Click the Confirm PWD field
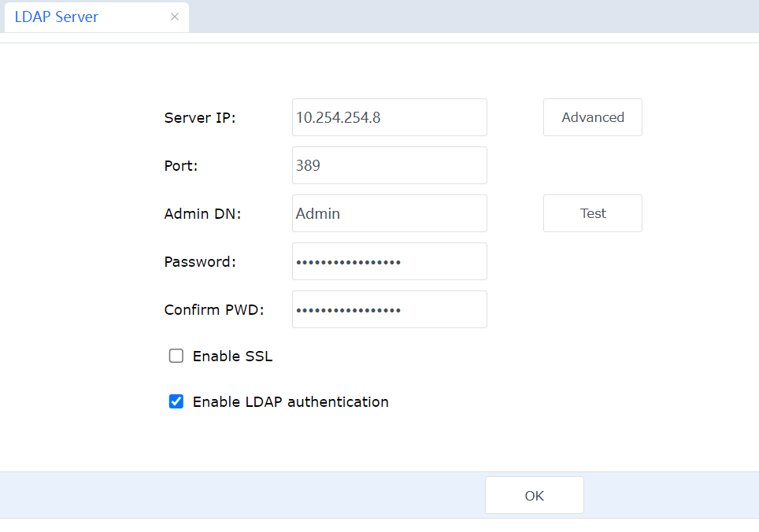759x532 pixels. [x=389, y=309]
